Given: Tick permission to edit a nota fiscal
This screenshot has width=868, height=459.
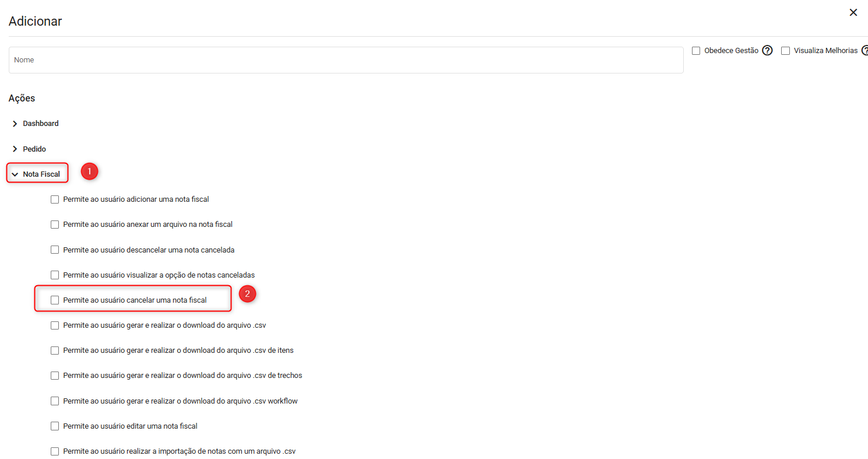Looking at the screenshot, I should coord(55,426).
